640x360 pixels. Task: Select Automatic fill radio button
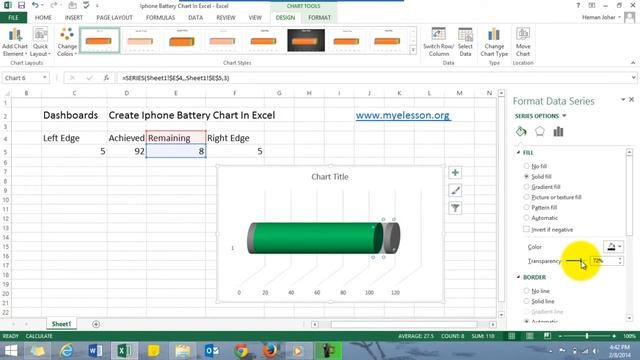pyautogui.click(x=527, y=218)
